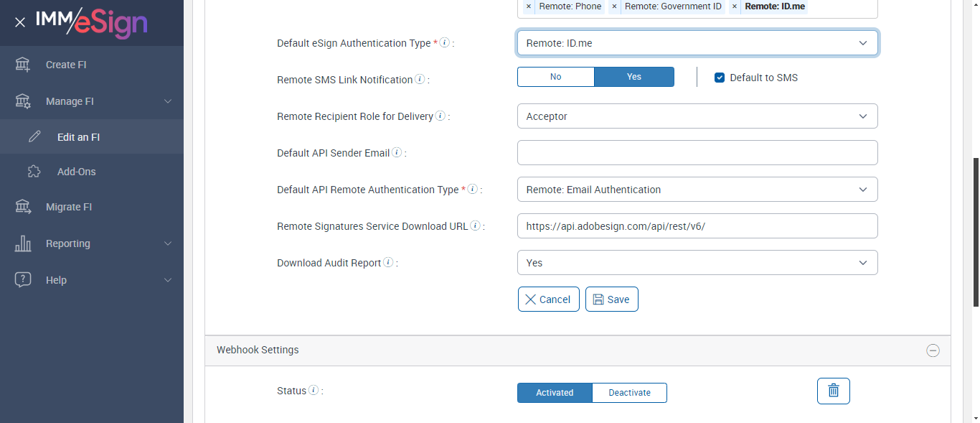Open Create FI in the sidebar

point(66,65)
